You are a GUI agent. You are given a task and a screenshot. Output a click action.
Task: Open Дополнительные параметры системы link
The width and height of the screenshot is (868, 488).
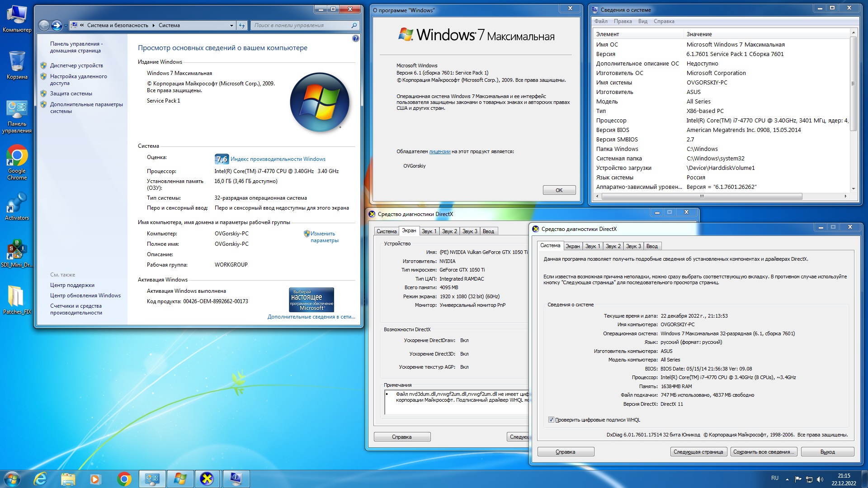point(86,108)
